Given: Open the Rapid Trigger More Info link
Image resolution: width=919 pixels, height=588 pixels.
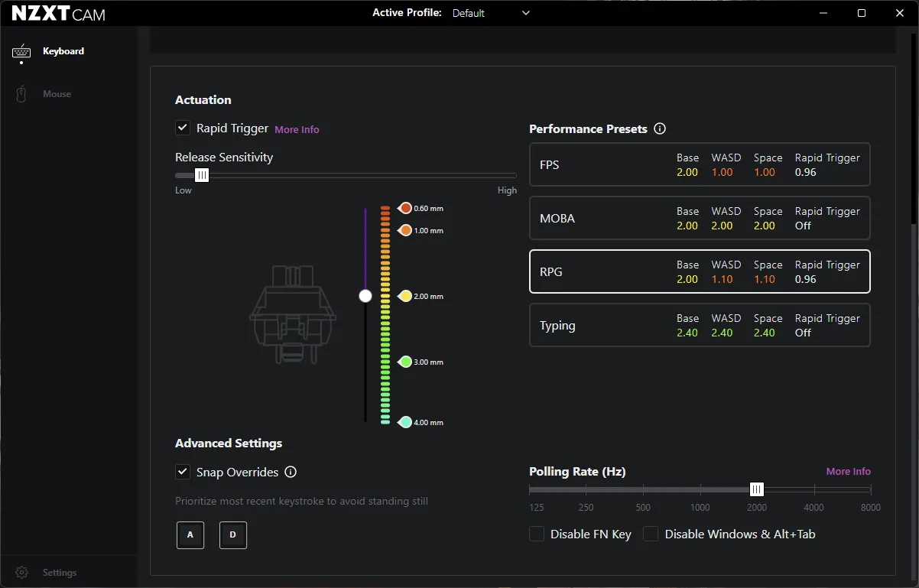Looking at the screenshot, I should coord(297,129).
